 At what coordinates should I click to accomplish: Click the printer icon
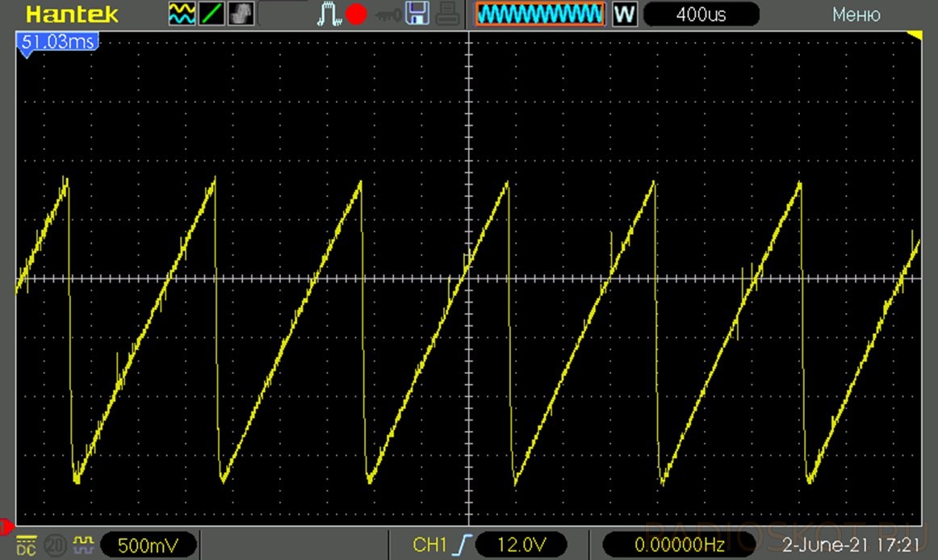(x=447, y=14)
